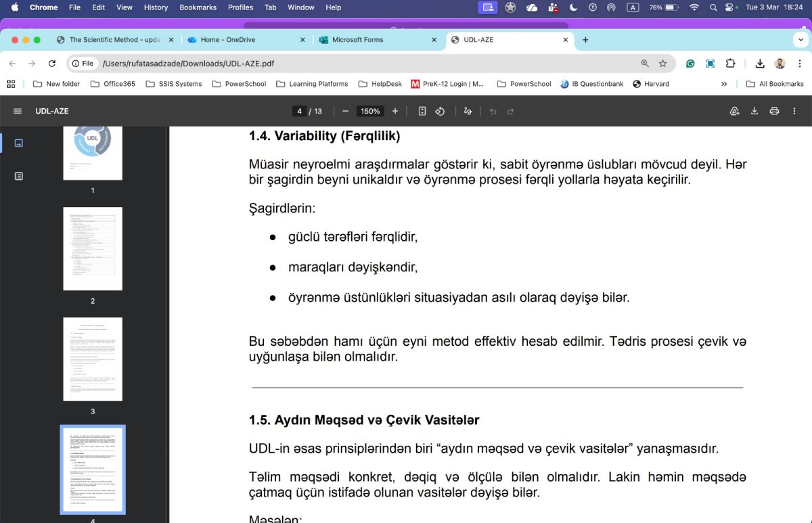
Task: Open the Bookmarks menu
Action: (x=198, y=7)
